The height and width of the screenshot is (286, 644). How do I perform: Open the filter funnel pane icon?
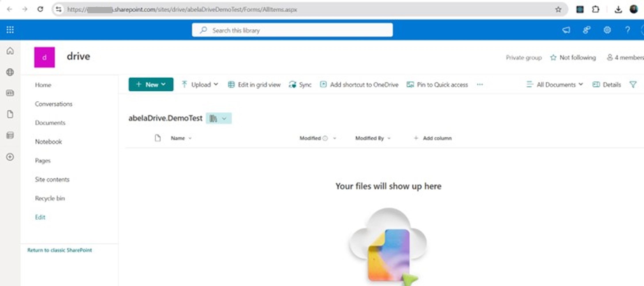[633, 85]
